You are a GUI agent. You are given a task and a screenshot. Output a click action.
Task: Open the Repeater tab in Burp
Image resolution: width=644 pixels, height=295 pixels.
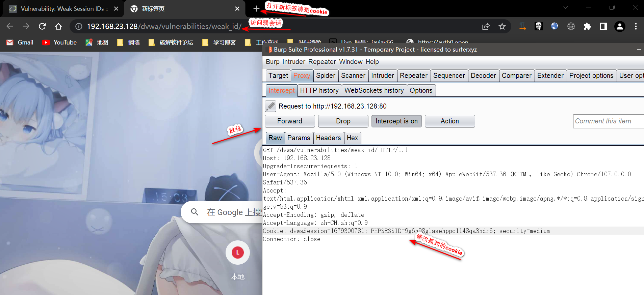(413, 76)
